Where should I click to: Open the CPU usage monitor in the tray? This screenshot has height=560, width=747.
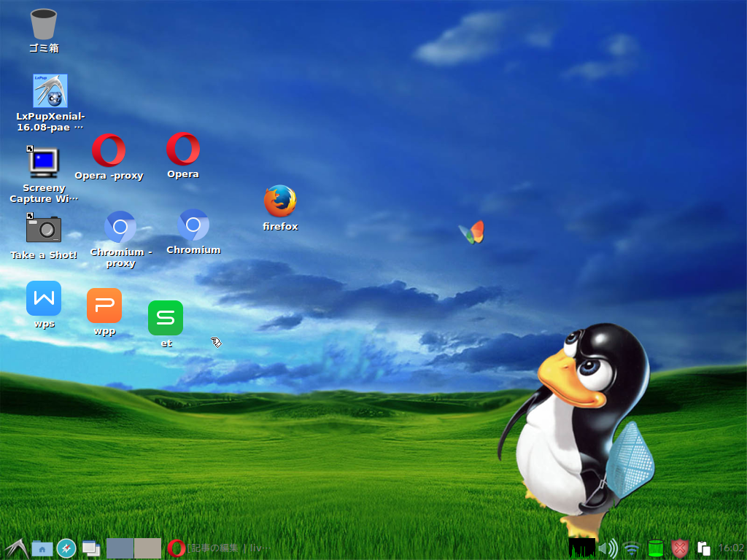click(581, 548)
